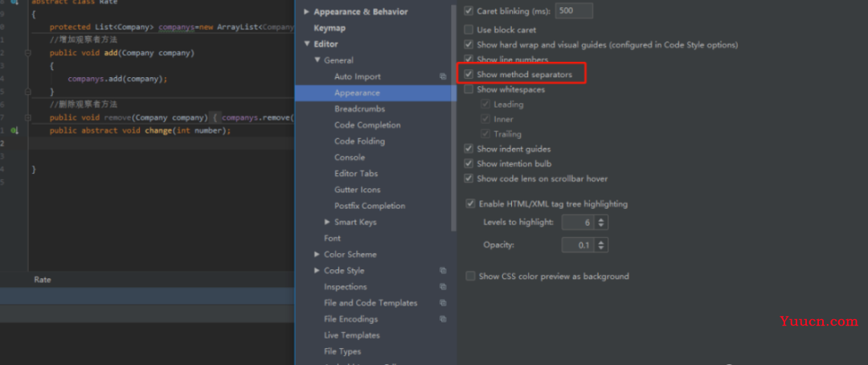Image resolution: width=868 pixels, height=365 pixels.
Task: Click the Levels to highlight value field
Action: (x=579, y=222)
